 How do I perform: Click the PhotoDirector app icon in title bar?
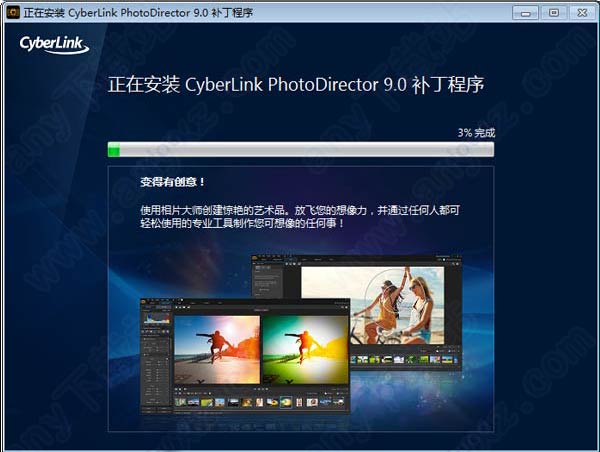[x=13, y=12]
